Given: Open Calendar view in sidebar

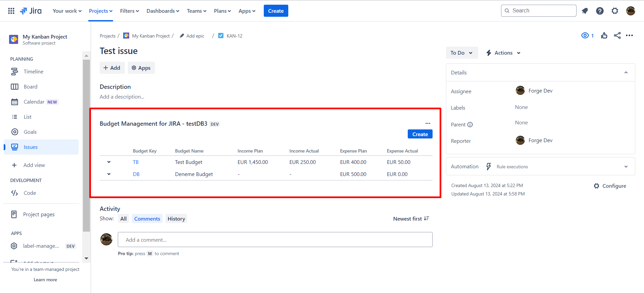Looking at the screenshot, I should coord(41,102).
